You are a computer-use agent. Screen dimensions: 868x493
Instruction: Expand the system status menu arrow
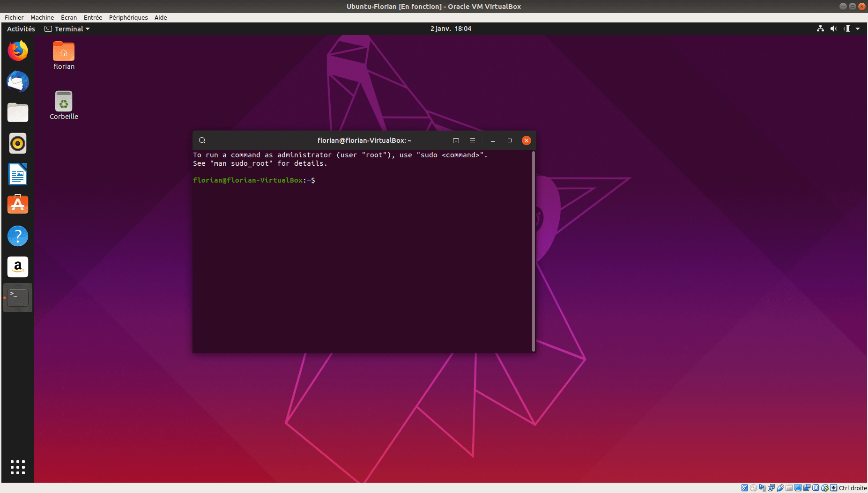pos(858,29)
